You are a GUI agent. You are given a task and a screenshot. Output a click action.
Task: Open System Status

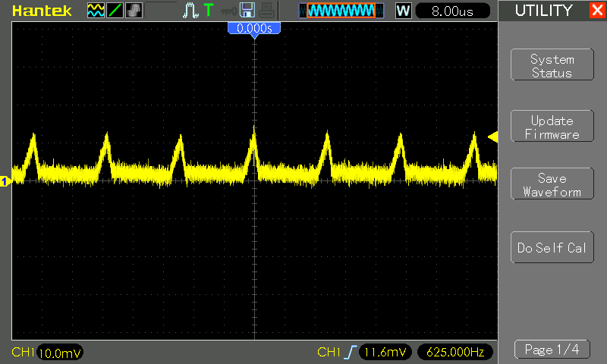pos(552,66)
